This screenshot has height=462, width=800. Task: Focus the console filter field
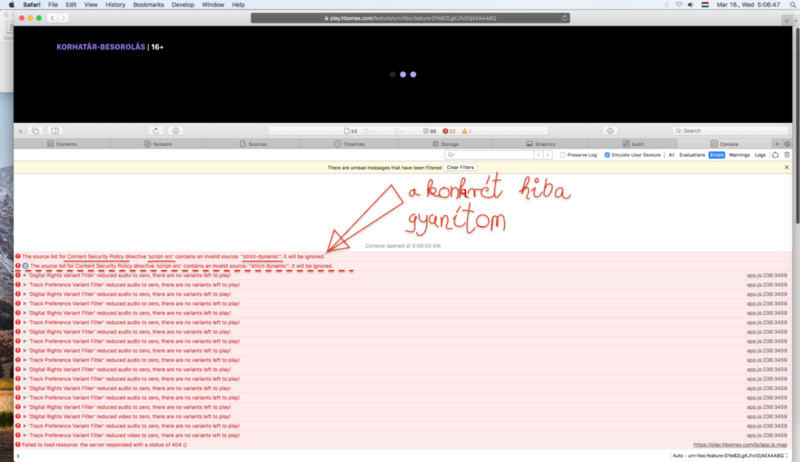tap(489, 155)
